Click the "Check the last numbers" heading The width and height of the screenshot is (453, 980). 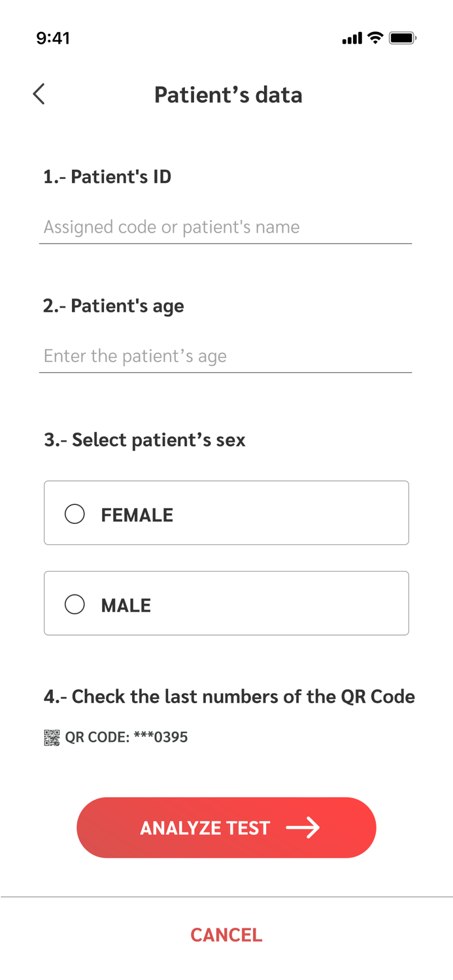229,696
